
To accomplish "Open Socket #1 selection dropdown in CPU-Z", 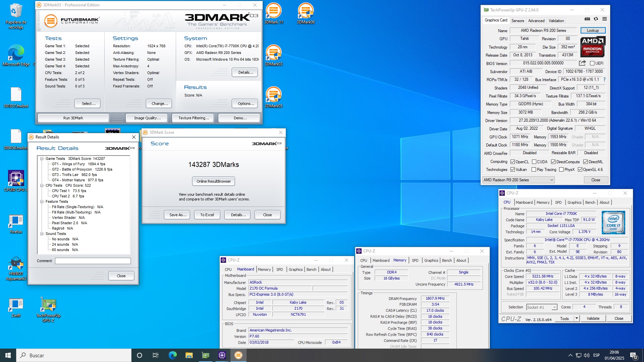I will pyautogui.click(x=541, y=307).
